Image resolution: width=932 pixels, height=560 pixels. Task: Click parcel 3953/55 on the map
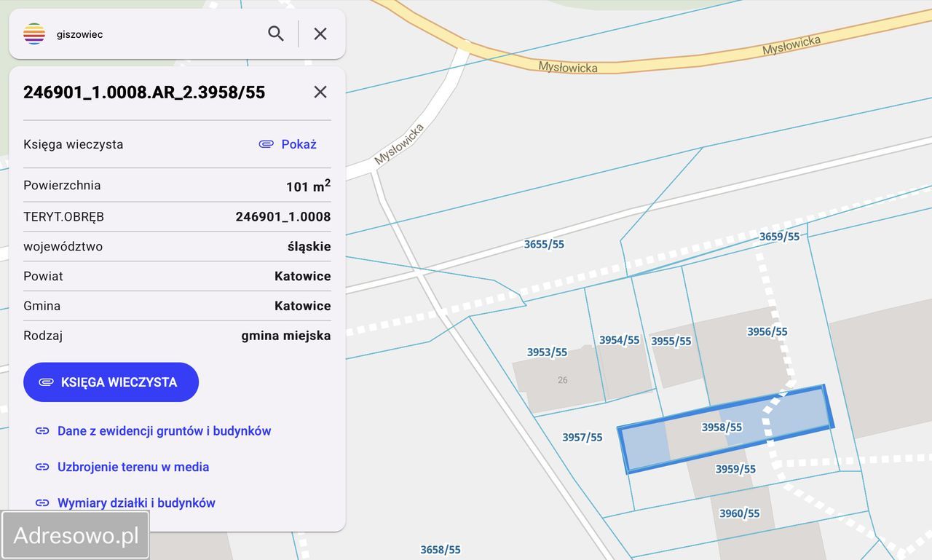(547, 352)
